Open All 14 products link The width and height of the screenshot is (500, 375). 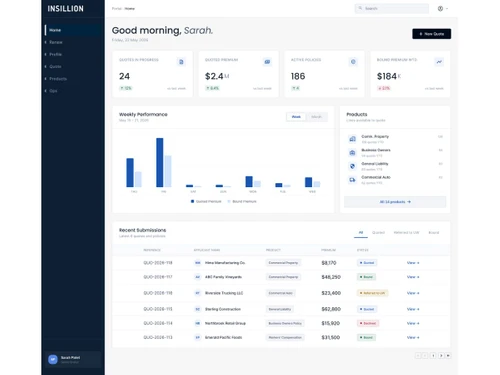[x=395, y=202]
